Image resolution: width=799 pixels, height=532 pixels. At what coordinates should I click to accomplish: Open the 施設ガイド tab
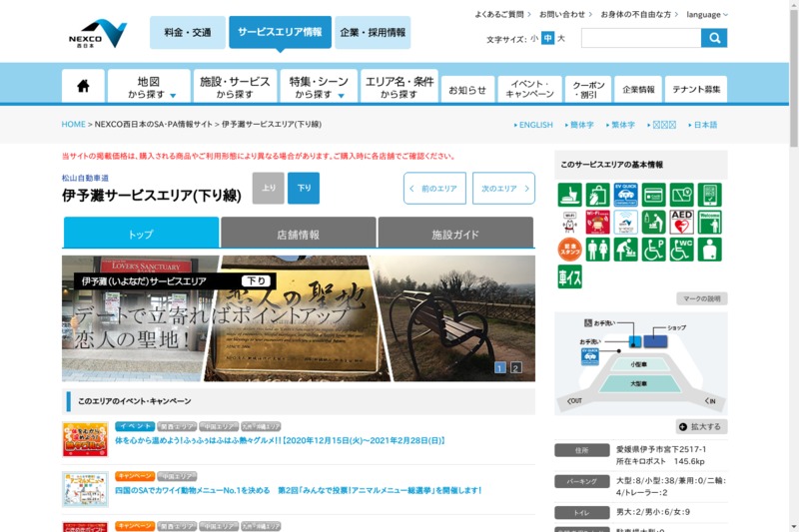[x=455, y=234]
